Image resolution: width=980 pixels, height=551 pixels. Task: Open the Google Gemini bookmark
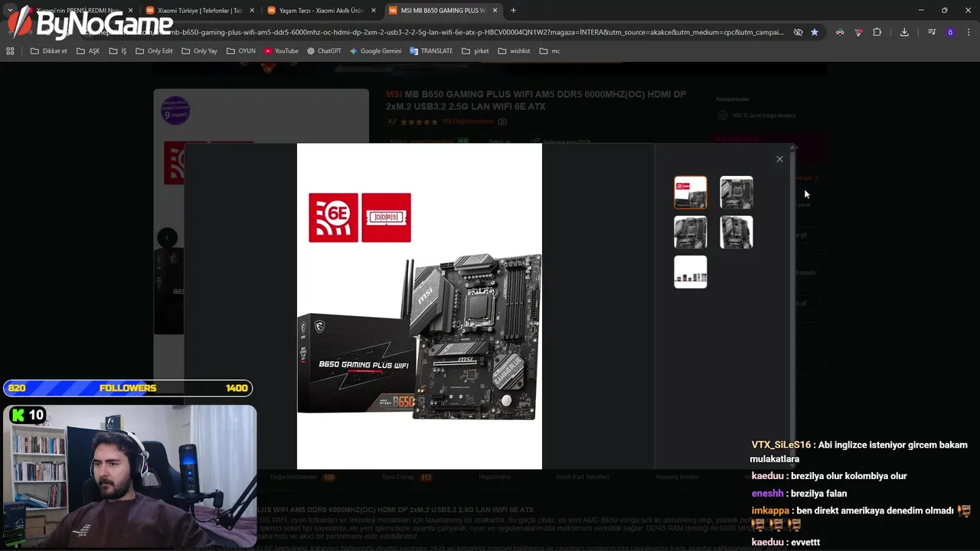tap(375, 51)
